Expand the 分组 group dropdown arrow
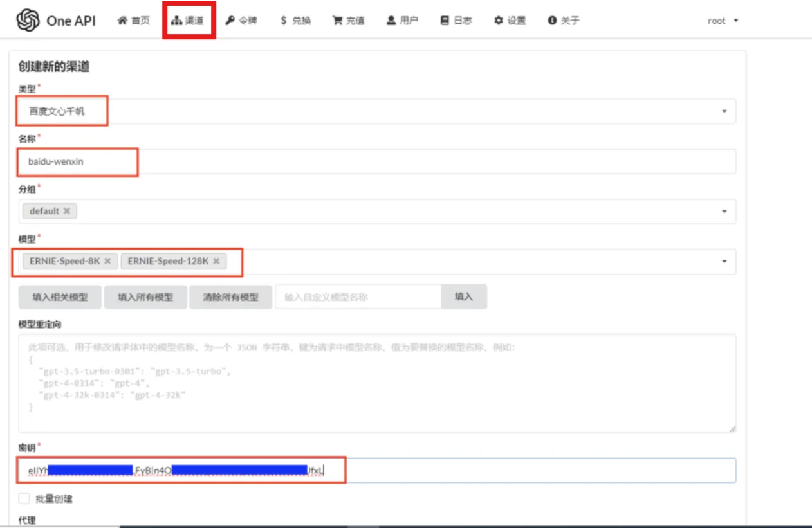Screen dimensions: 812x528 (x=724, y=212)
